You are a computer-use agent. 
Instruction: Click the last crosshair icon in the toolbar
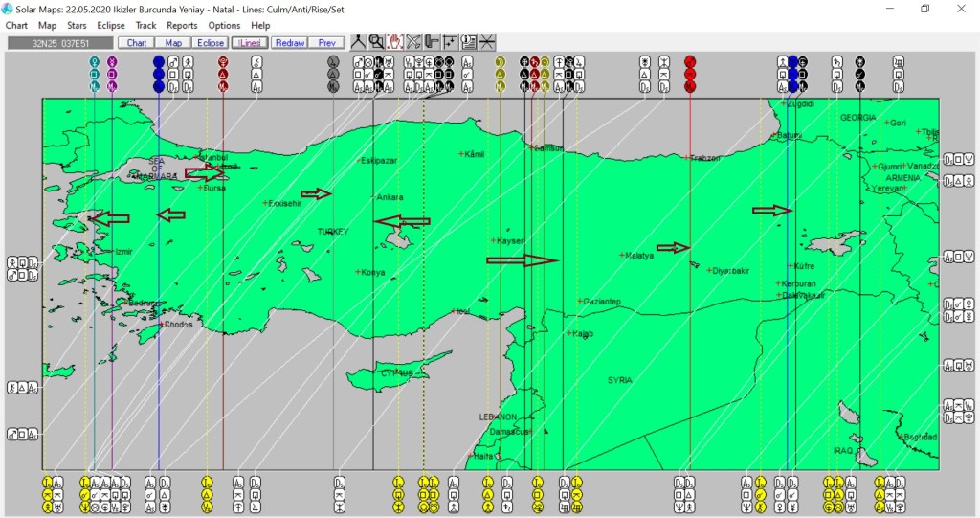click(487, 42)
